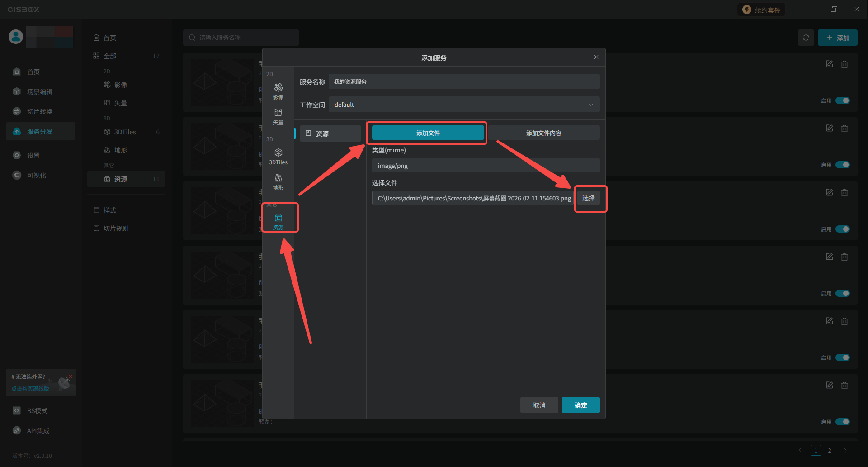The width and height of the screenshot is (868, 467).
Task: Open the 工作空间 default dropdown
Action: (464, 105)
